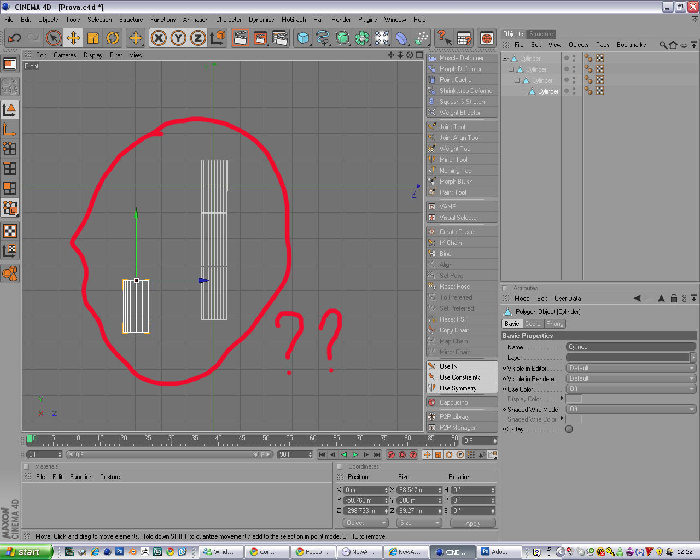Select the Weight Tool
This screenshot has height=560, width=700.
click(x=462, y=149)
